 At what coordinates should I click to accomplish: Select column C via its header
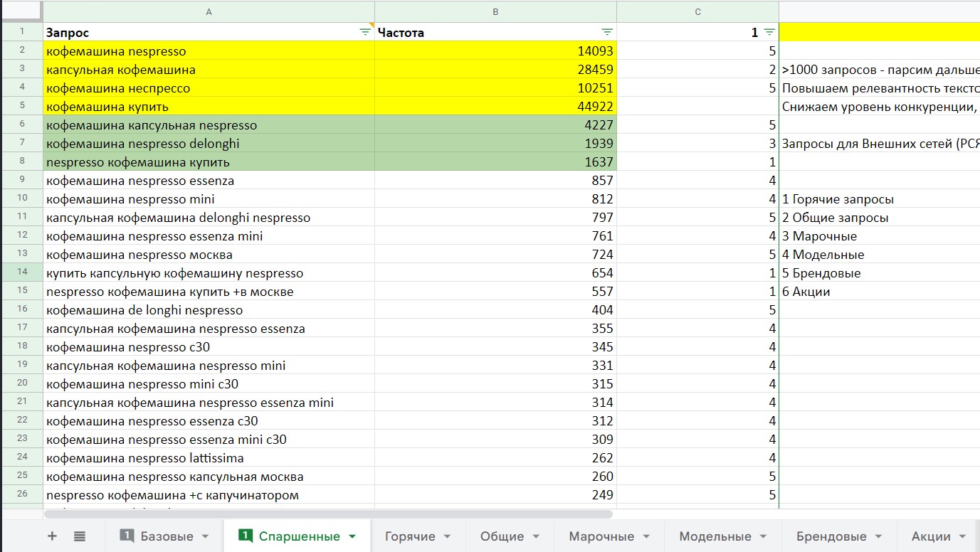697,11
